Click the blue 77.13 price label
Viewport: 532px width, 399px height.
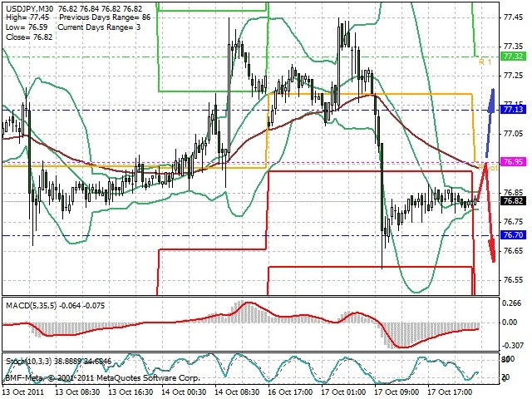coord(513,109)
